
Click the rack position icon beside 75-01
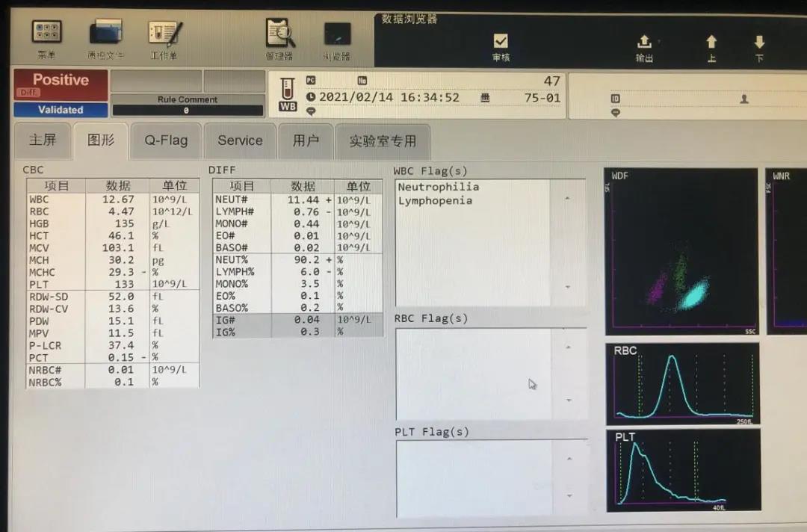point(485,97)
